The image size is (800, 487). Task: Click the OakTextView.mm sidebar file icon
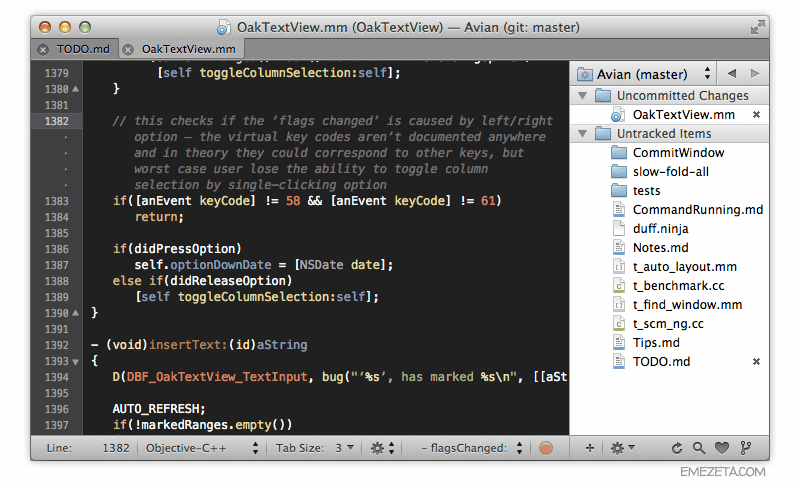point(618,115)
